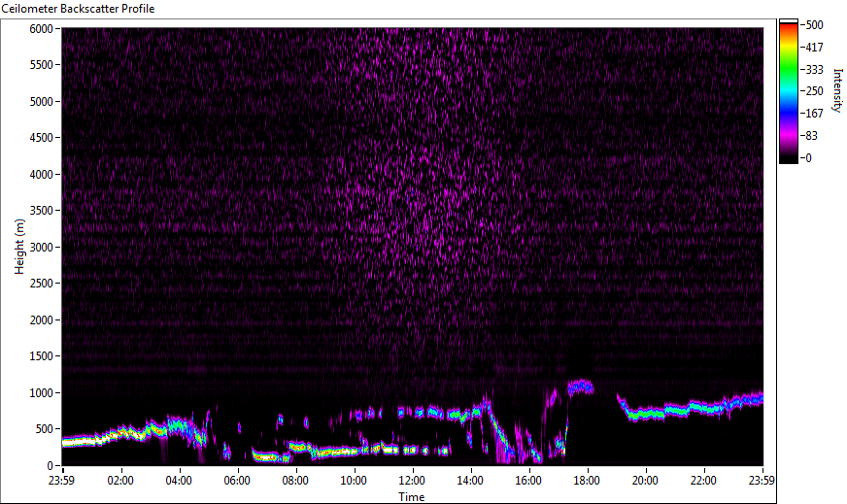Click the 500 height axis value
The width and height of the screenshot is (847, 504).
[x=45, y=429]
